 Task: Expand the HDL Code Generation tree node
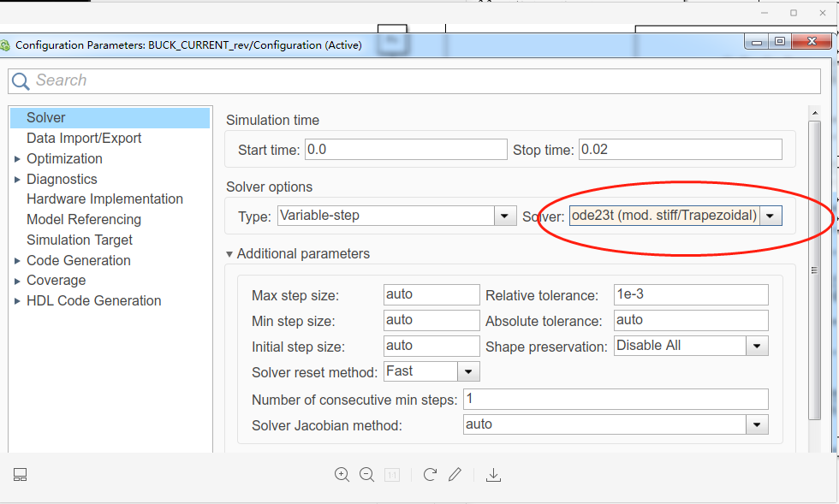pyautogui.click(x=17, y=301)
